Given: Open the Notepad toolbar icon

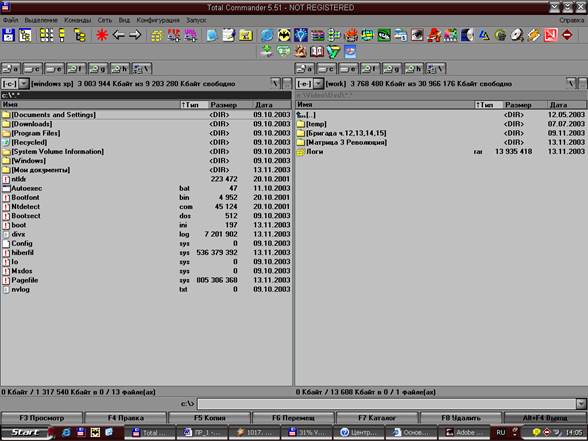Looking at the screenshot, I should pos(228,35).
